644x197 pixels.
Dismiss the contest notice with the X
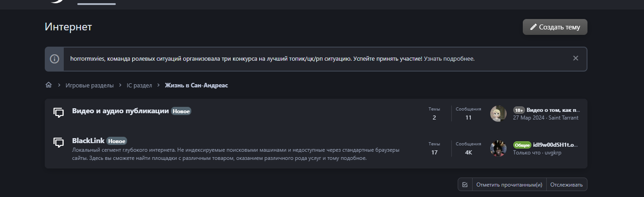[x=575, y=58]
